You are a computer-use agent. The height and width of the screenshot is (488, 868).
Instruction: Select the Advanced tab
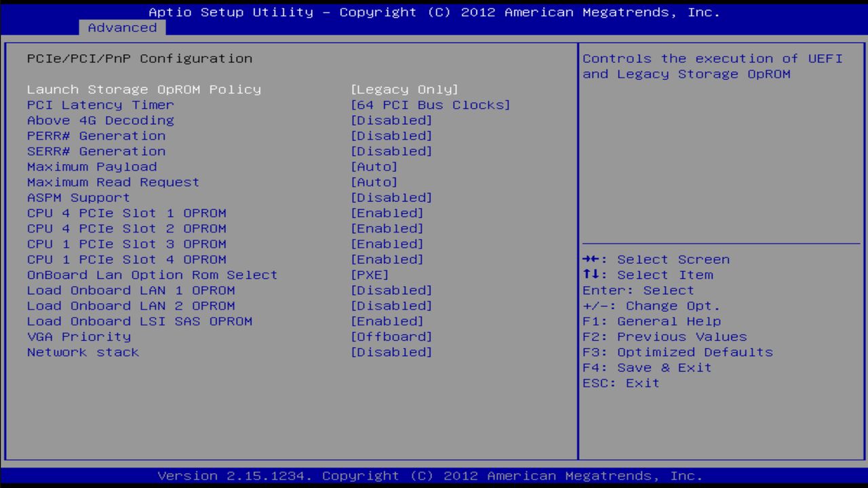[x=122, y=28]
